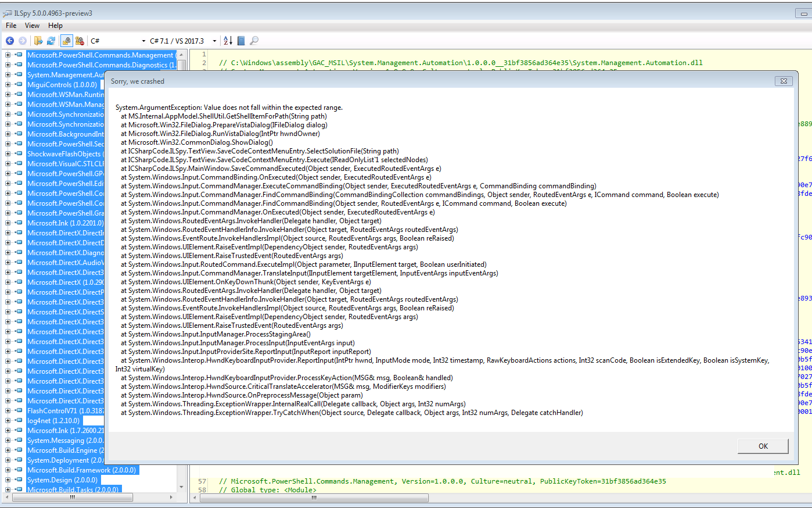The image size is (812, 508).
Task: Click the System.Design assembly icon
Action: 19,480
